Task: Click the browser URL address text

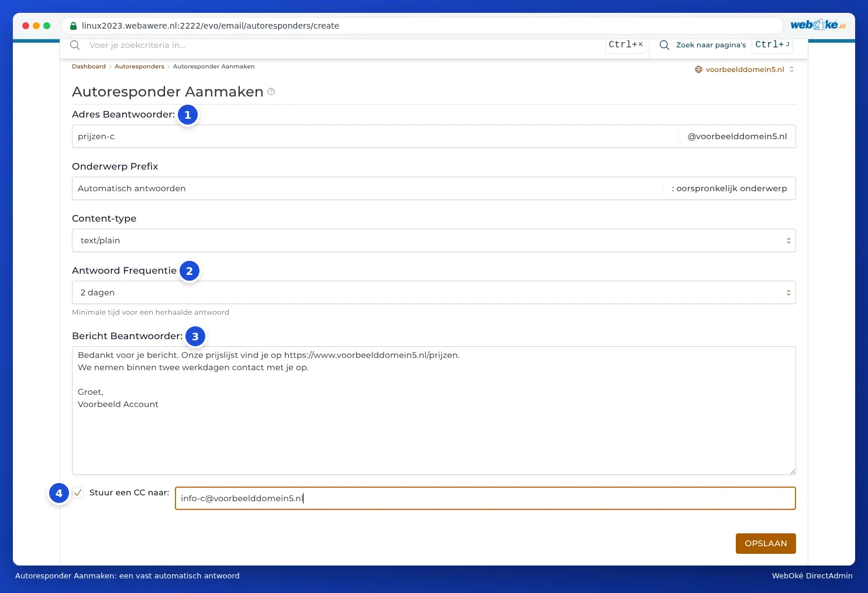Action: (211, 26)
